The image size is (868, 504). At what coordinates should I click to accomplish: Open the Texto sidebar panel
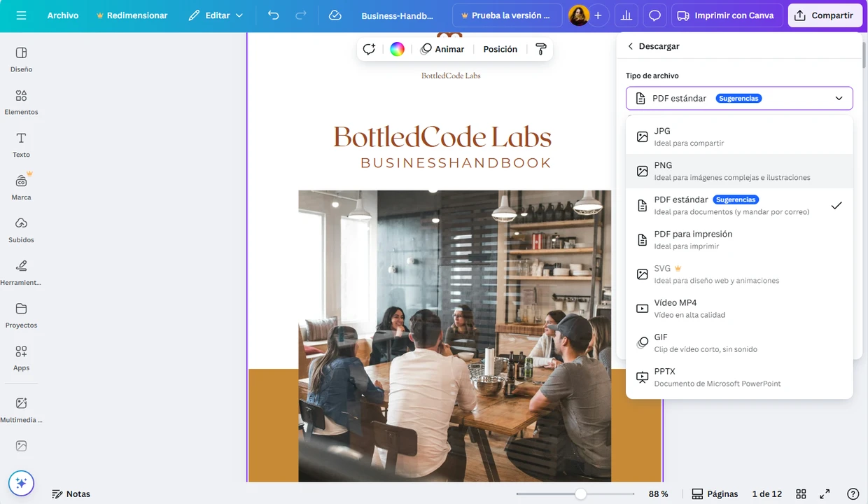pos(21,145)
